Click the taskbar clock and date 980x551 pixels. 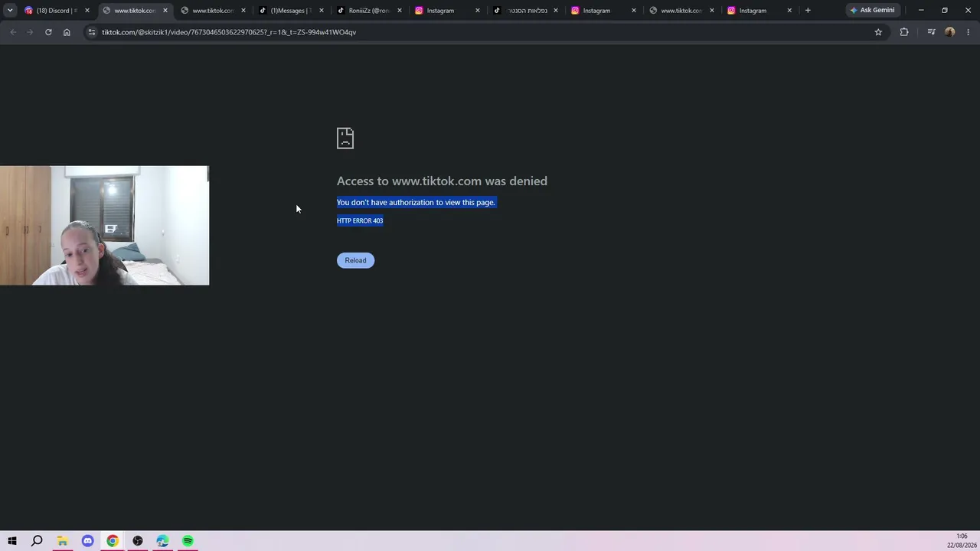pos(962,541)
